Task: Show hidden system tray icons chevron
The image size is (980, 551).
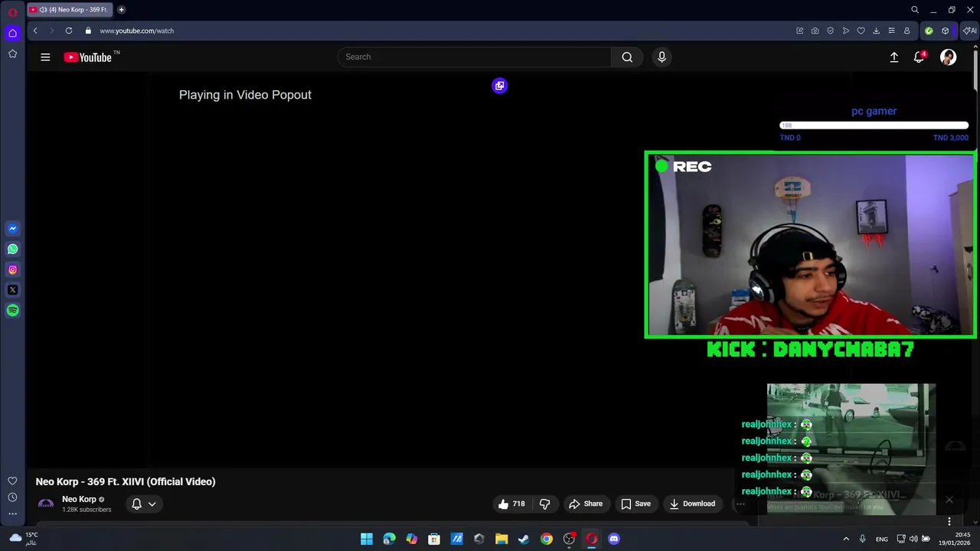Action: tap(846, 539)
